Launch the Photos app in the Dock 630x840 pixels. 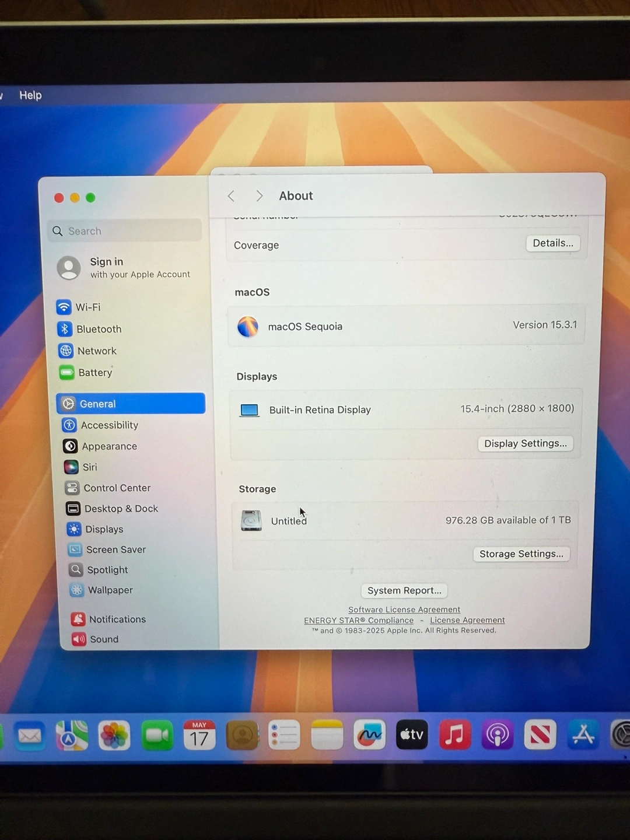pyautogui.click(x=114, y=735)
